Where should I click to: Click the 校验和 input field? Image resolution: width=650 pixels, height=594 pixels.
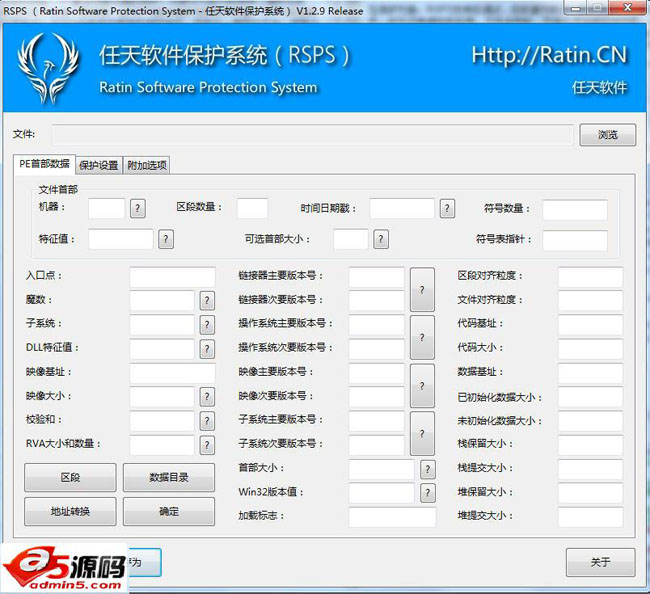tap(162, 421)
